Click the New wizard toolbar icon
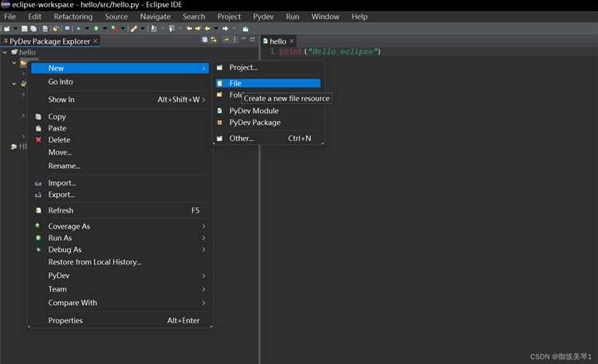The image size is (598, 364). click(7, 29)
